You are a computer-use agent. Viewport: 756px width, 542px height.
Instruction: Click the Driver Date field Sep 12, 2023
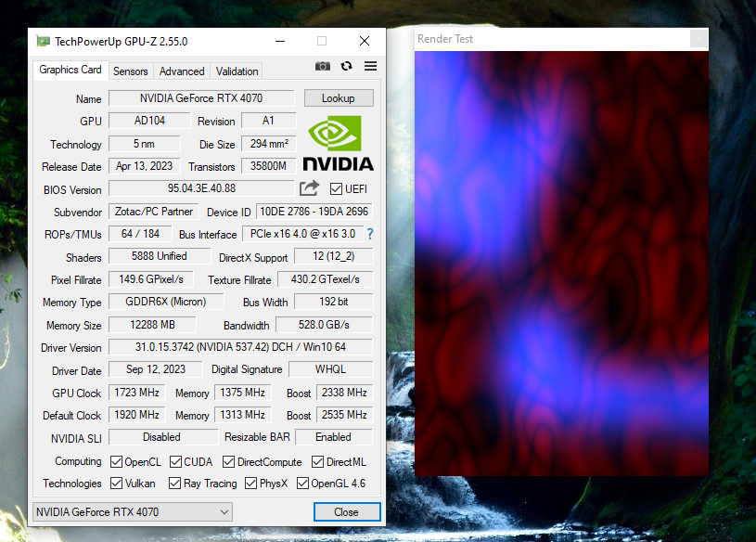156,368
